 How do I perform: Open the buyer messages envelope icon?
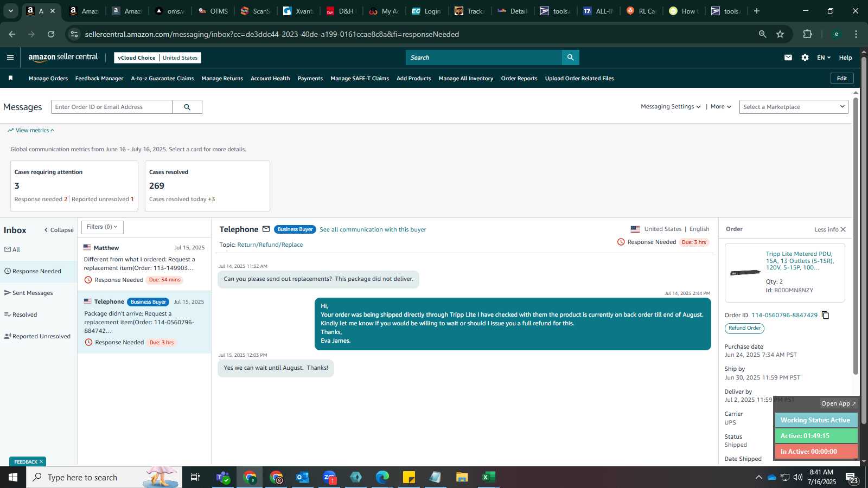[x=788, y=57]
